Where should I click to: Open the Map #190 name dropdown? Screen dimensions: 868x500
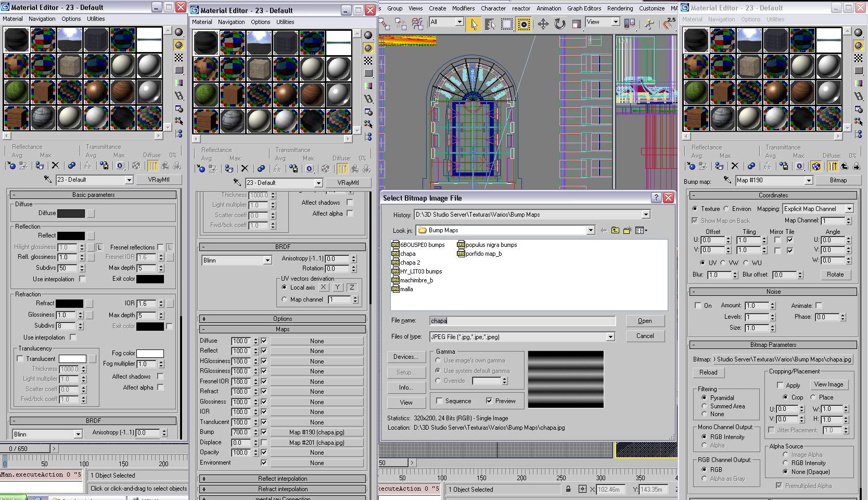click(809, 180)
